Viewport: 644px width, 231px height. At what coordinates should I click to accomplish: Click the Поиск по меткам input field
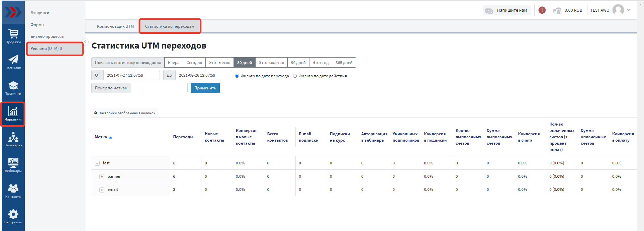click(159, 88)
